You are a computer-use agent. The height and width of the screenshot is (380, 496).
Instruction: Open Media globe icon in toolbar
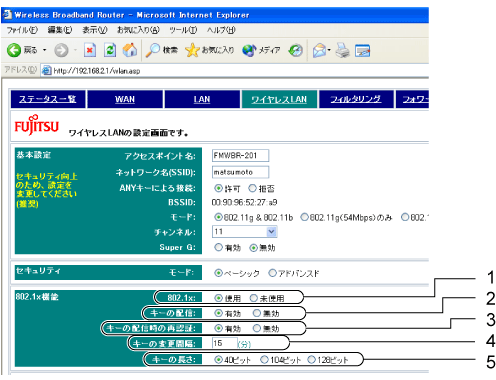[249, 50]
